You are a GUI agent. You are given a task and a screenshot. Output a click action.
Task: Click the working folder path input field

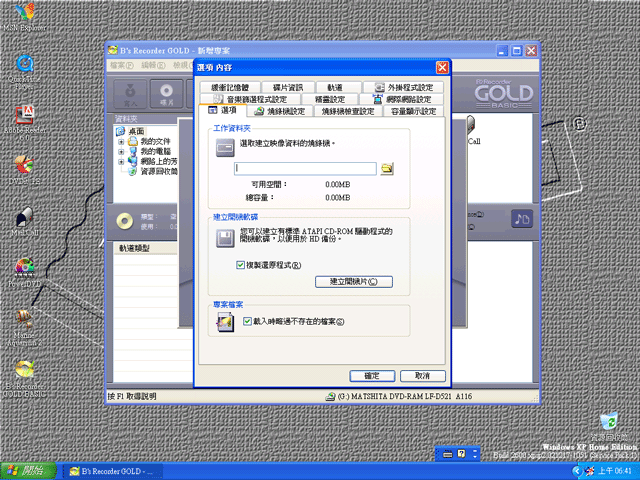(305, 169)
